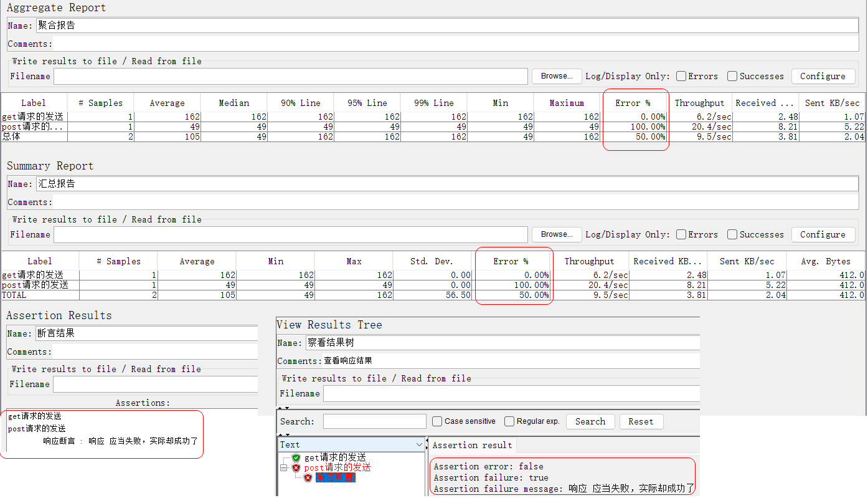Focus the Summary Report Name field 汇总报告
Screen dimensions: 868x498
tap(447, 184)
